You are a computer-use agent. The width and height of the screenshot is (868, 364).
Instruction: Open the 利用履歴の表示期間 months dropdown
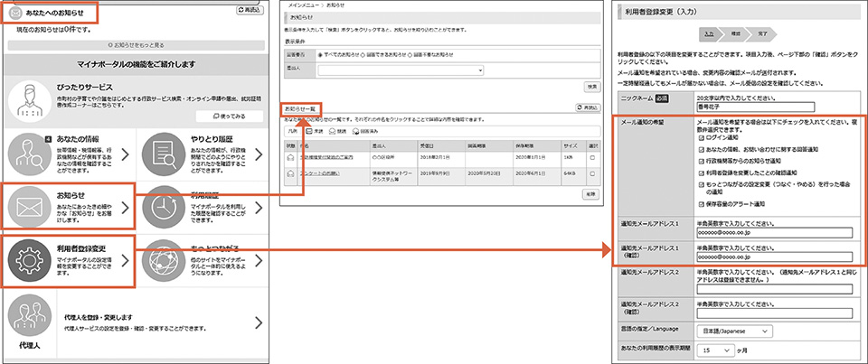pyautogui.click(x=715, y=350)
